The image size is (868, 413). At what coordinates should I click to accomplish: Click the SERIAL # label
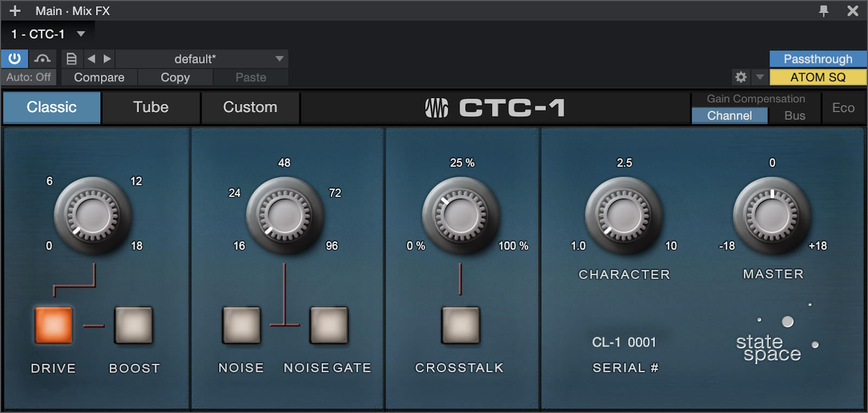(x=626, y=367)
